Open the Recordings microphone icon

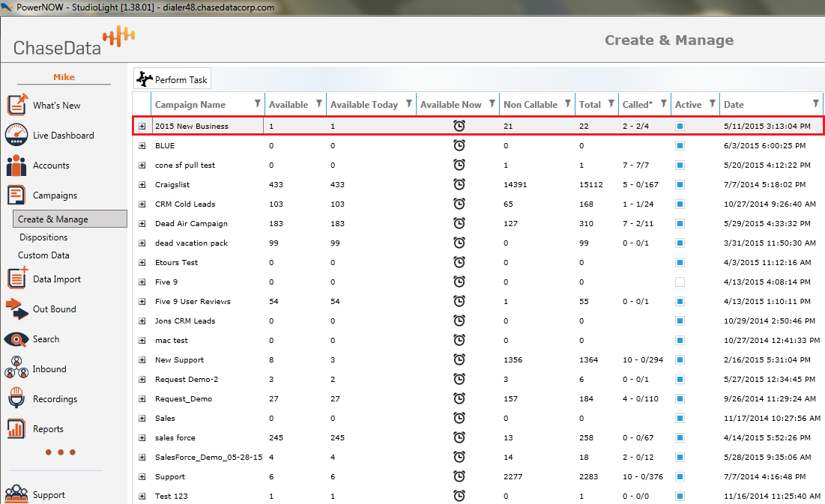click(16, 399)
